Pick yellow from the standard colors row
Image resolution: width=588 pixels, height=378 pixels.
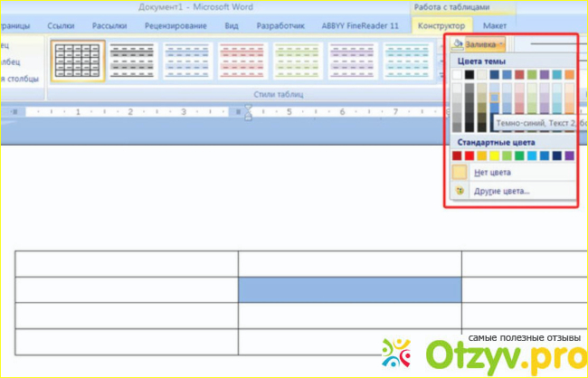coord(495,156)
